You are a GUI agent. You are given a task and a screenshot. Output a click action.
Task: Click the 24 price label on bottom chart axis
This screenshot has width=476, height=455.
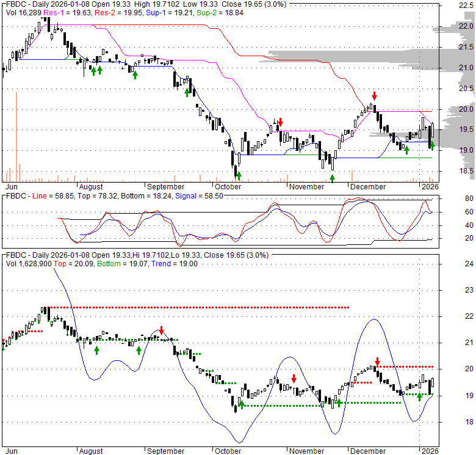(469, 264)
